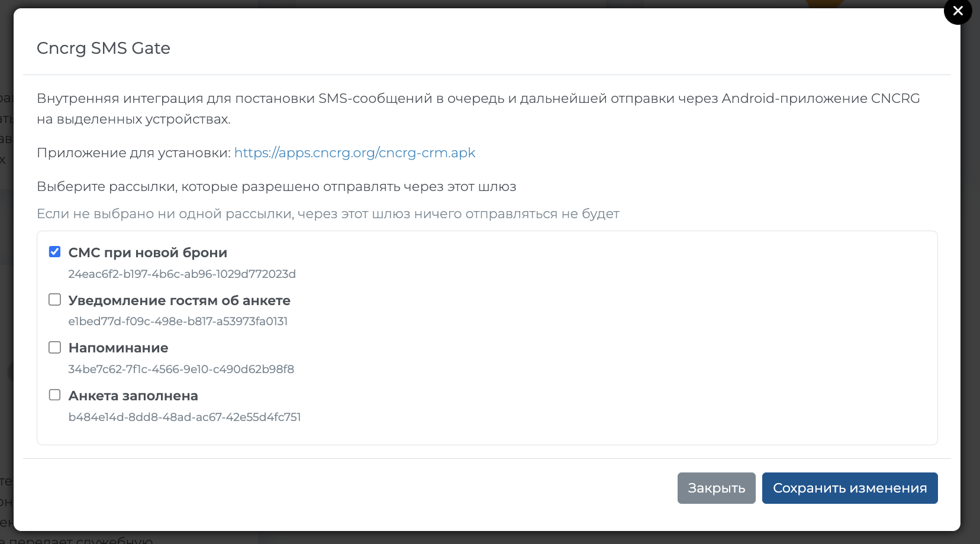
Task: Save with Сохранить изменения button
Action: point(850,488)
